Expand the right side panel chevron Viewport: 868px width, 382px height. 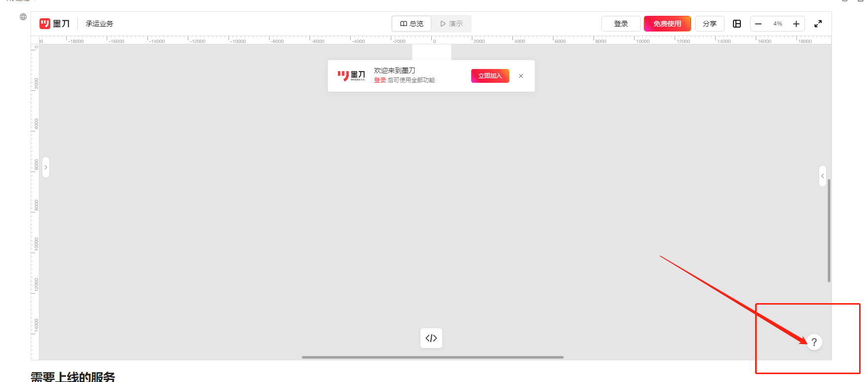click(823, 176)
